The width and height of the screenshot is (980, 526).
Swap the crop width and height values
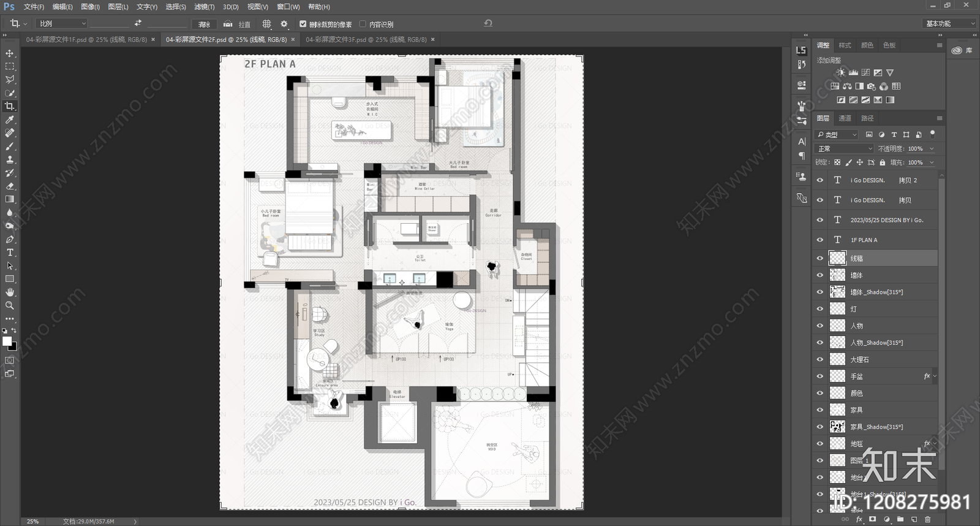(x=138, y=23)
